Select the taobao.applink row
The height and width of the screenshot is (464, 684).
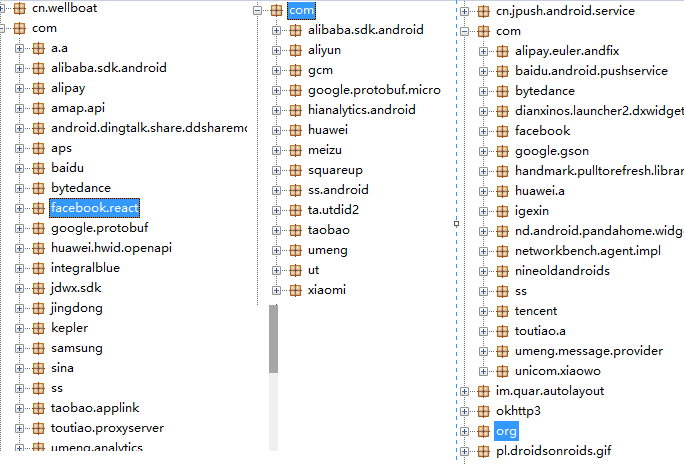coord(95,408)
